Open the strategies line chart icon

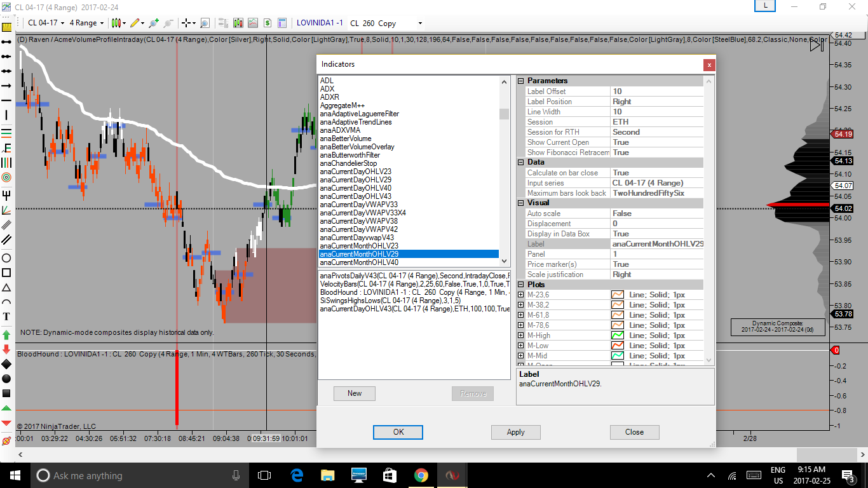click(x=253, y=23)
